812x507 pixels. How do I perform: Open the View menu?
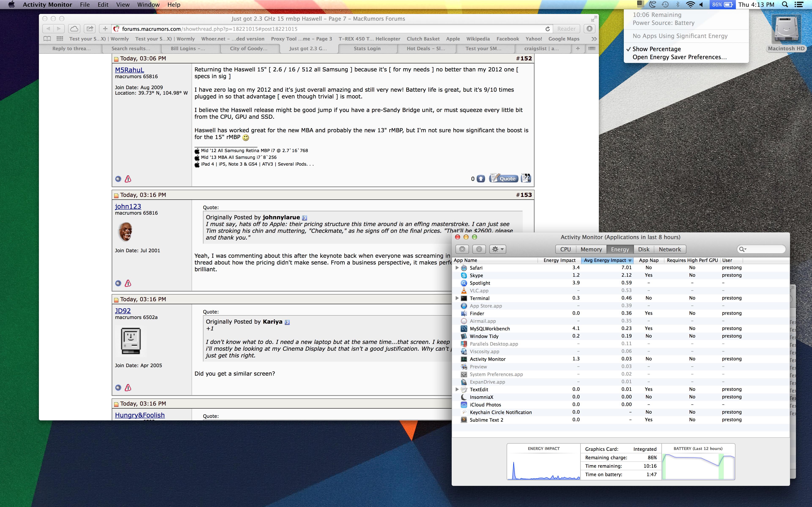122,5
